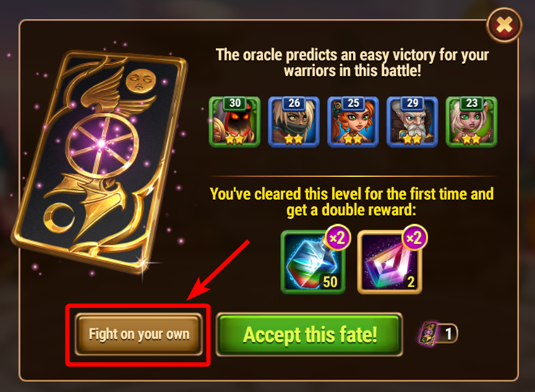Tap the glowing purple wheel on the oracle card
Image resolution: width=535 pixels, height=392 pixels.
tap(102, 144)
